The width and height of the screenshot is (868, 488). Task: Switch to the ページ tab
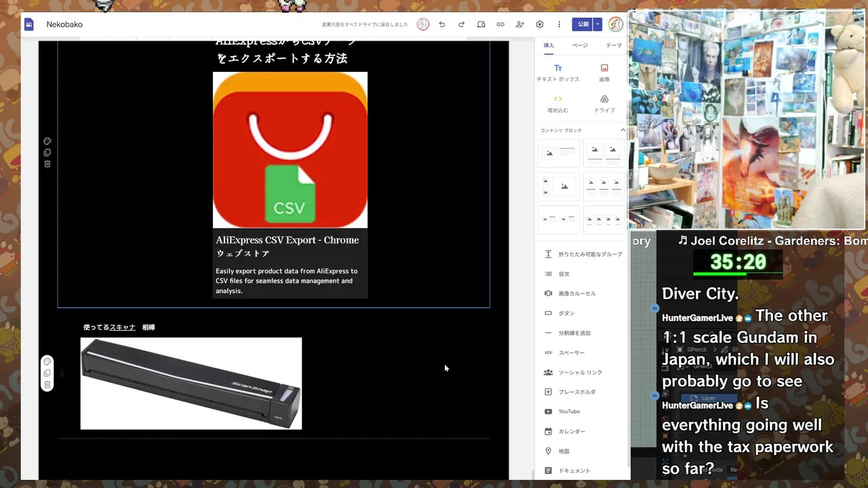(x=580, y=45)
